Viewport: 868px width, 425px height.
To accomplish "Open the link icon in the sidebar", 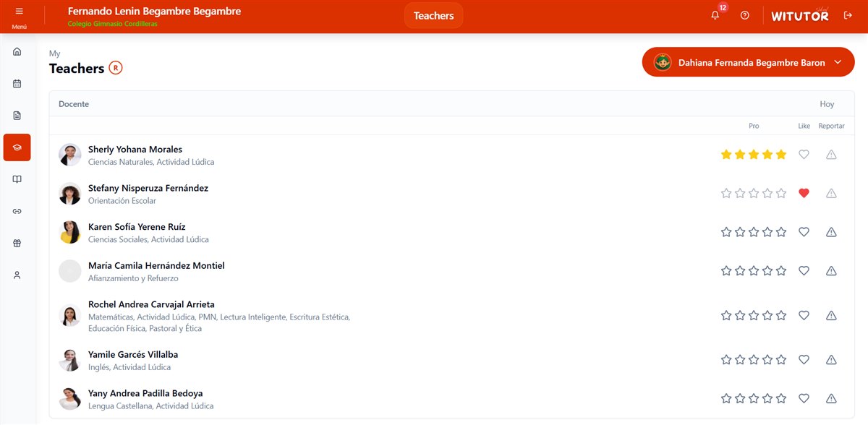I will coord(17,211).
